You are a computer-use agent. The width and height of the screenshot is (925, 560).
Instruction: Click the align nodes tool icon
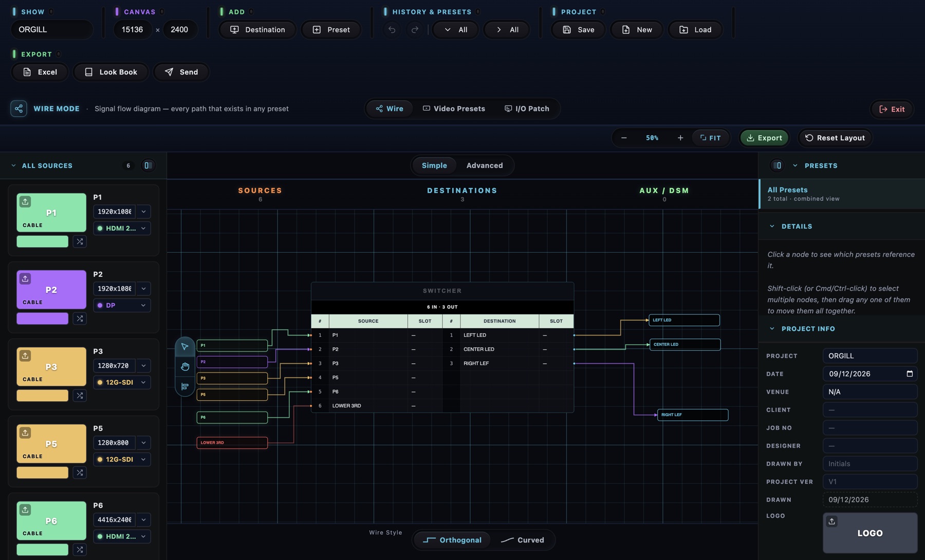click(x=185, y=386)
